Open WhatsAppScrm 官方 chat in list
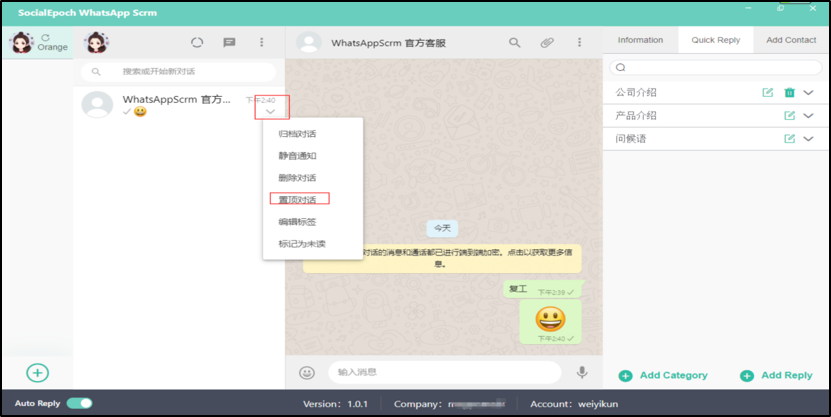831x417 pixels. pyautogui.click(x=179, y=105)
